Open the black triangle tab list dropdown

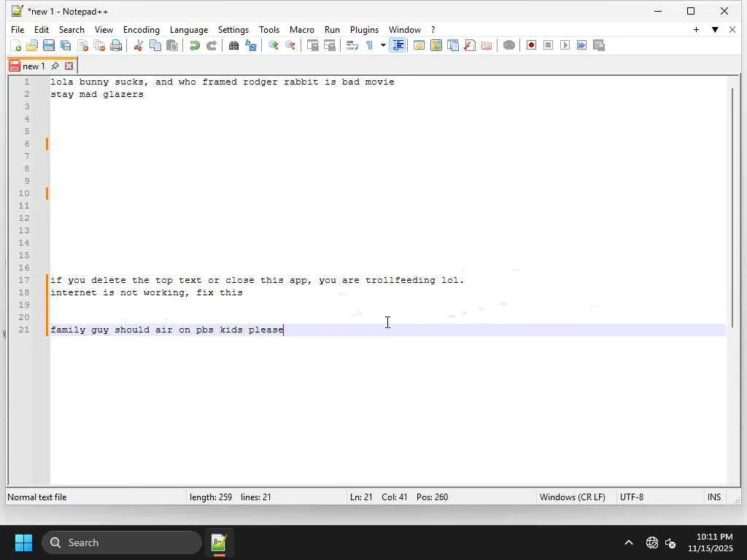coord(715,29)
